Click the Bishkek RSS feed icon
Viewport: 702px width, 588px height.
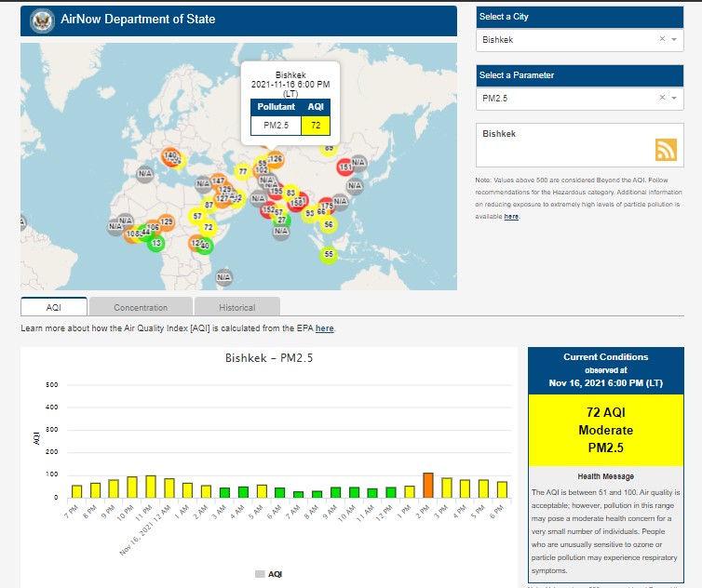pyautogui.click(x=666, y=150)
